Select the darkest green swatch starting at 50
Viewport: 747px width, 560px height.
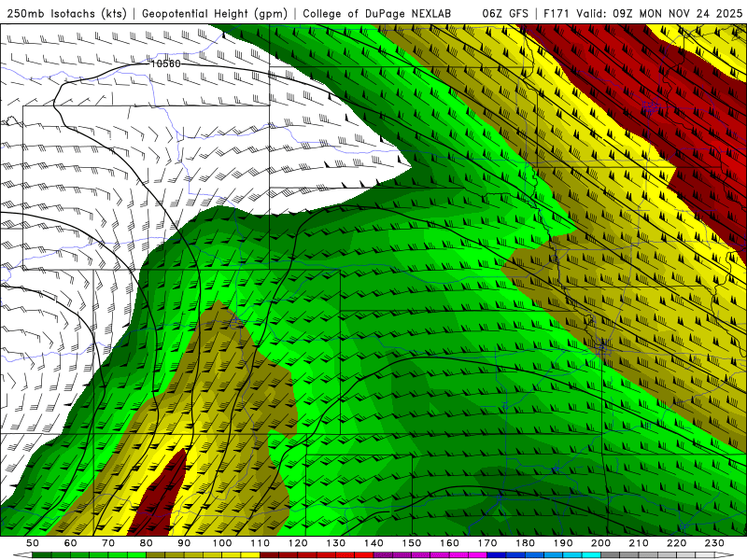[x=41, y=555]
